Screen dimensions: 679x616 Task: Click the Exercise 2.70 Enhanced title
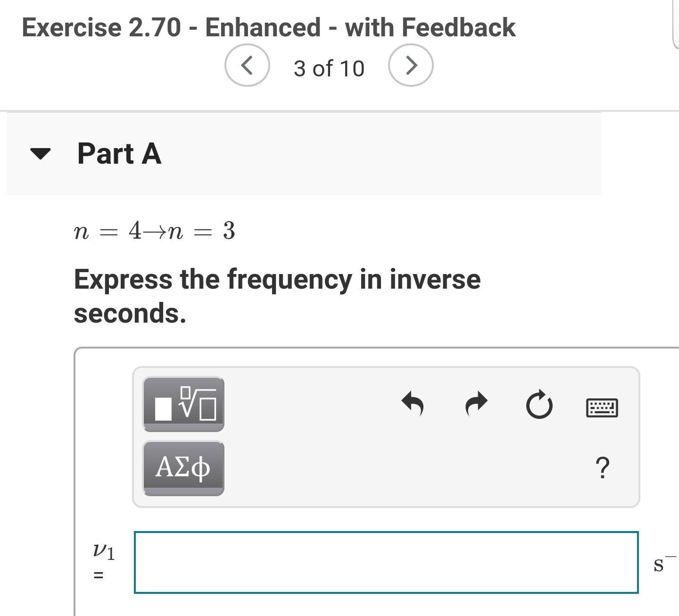(268, 27)
